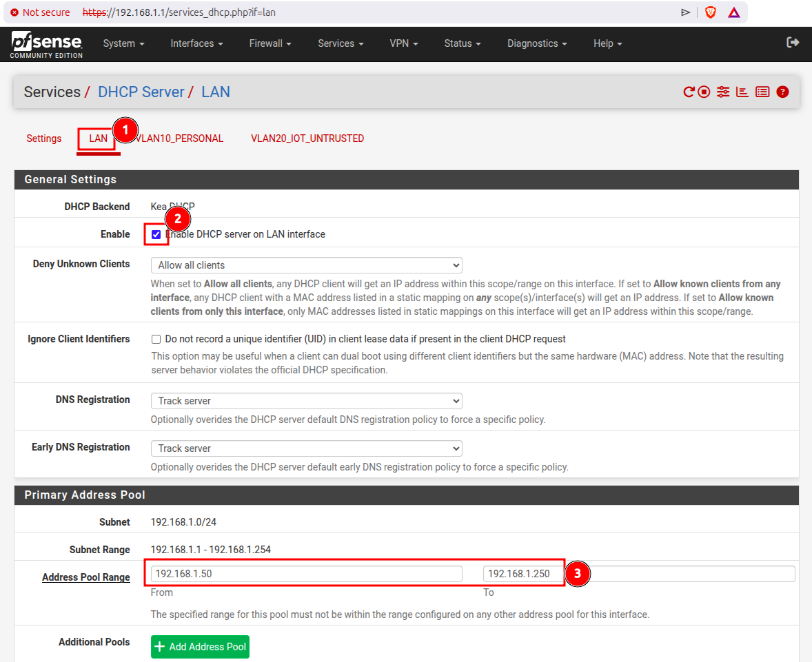
Task: Switch to VLAN10_PERSONAL tab
Action: tap(179, 138)
